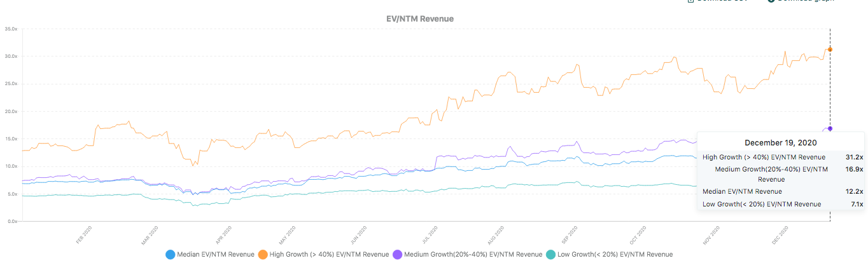Click the OCT 2020 x-axis label
868x263 pixels.
click(x=638, y=234)
